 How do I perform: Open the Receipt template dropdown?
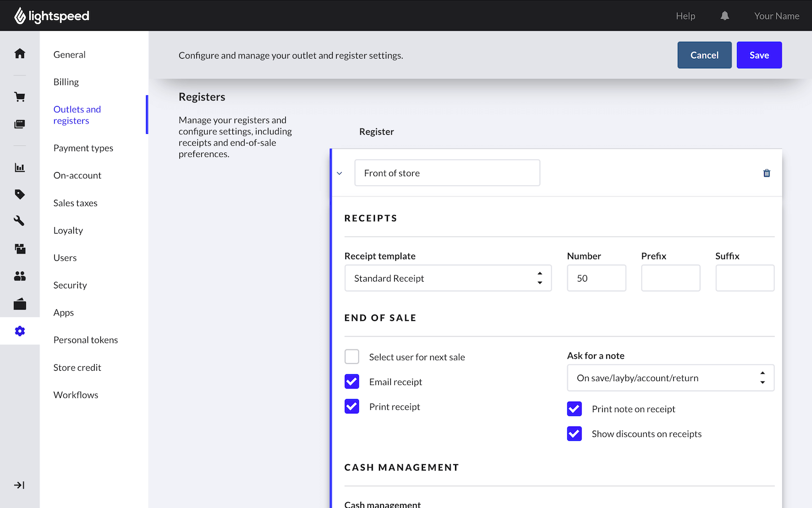[x=448, y=278]
